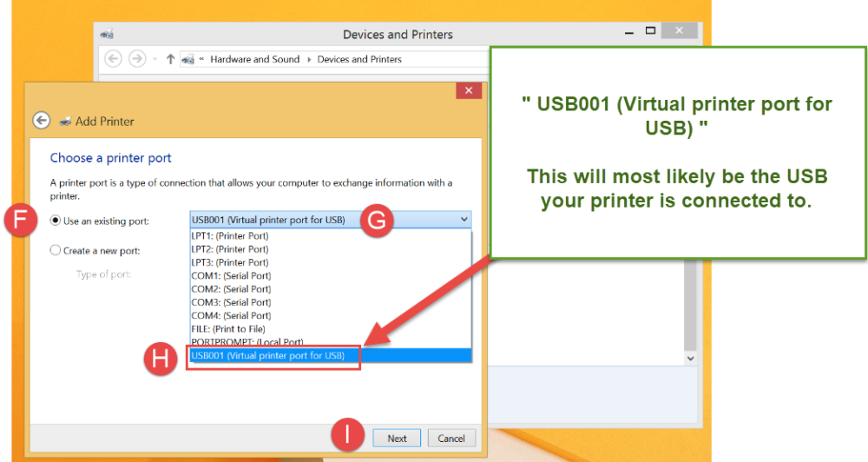The width and height of the screenshot is (868, 462).
Task: Choose LPT2: (Printer Port) from list
Action: 331,249
